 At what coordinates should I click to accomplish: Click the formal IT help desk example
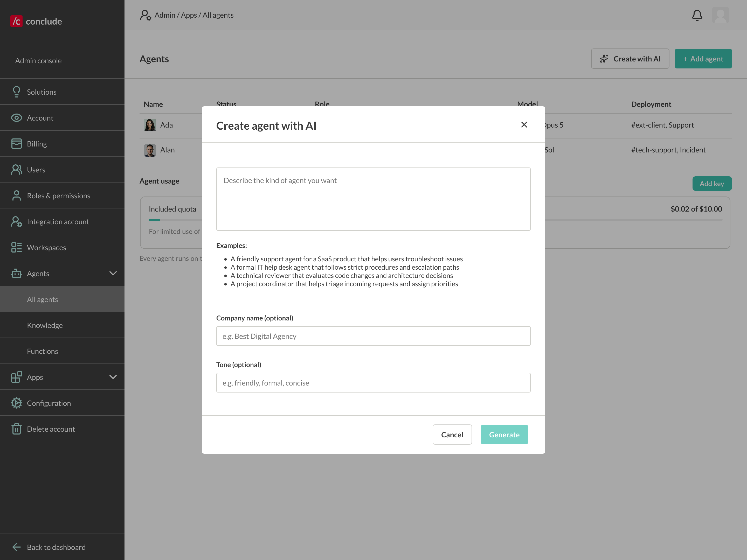click(345, 267)
